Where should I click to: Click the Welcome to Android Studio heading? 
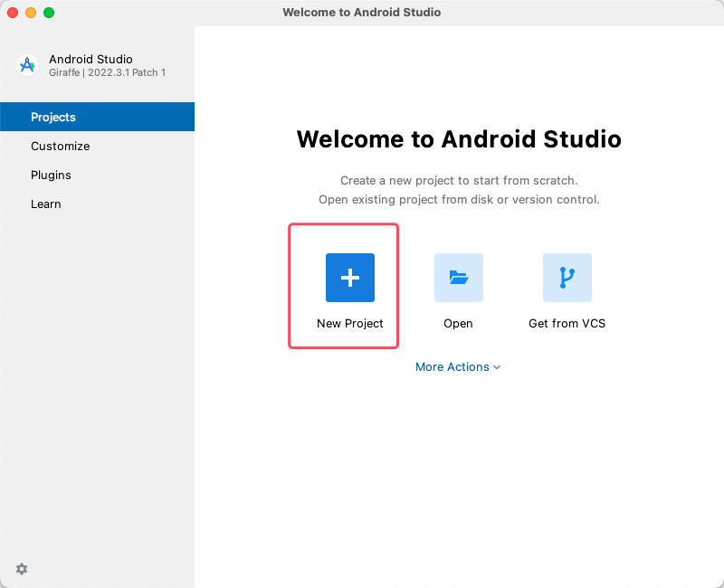[x=459, y=139]
